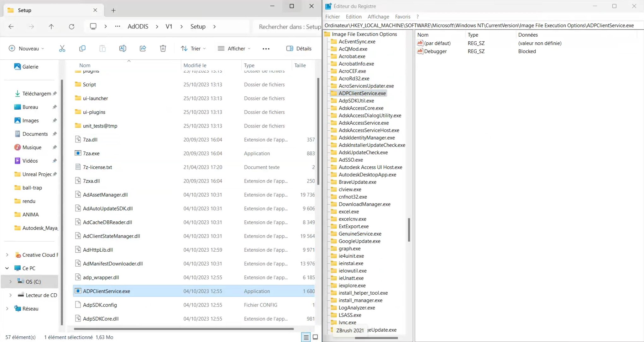Click the navigation back arrow button
The height and width of the screenshot is (342, 644).
pos(11,27)
